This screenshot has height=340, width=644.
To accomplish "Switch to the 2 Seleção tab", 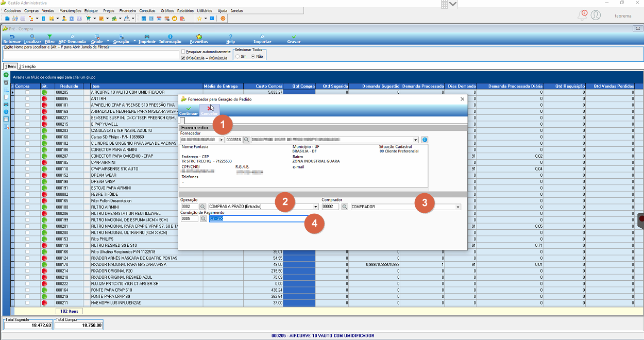I will [x=27, y=66].
